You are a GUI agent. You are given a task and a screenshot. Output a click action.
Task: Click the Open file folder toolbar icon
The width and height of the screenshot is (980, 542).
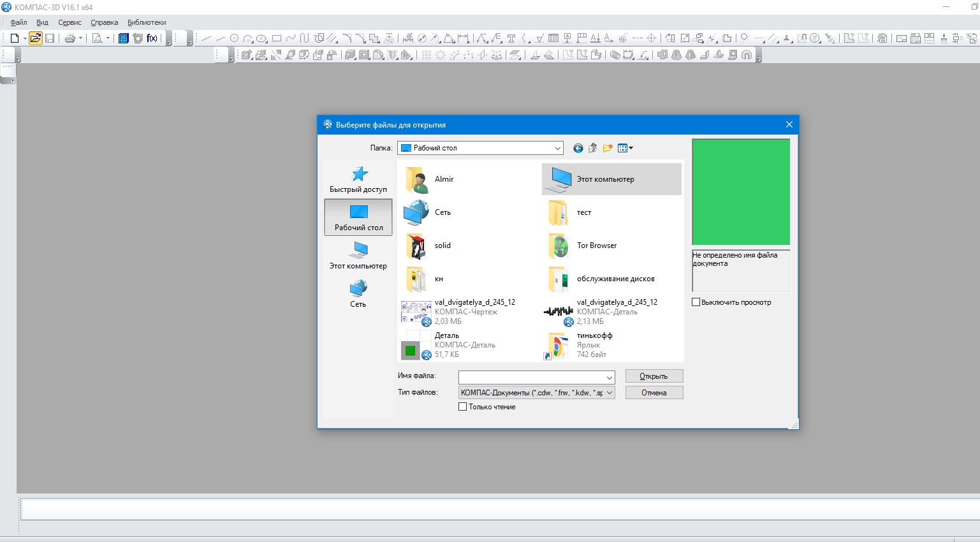[36, 38]
